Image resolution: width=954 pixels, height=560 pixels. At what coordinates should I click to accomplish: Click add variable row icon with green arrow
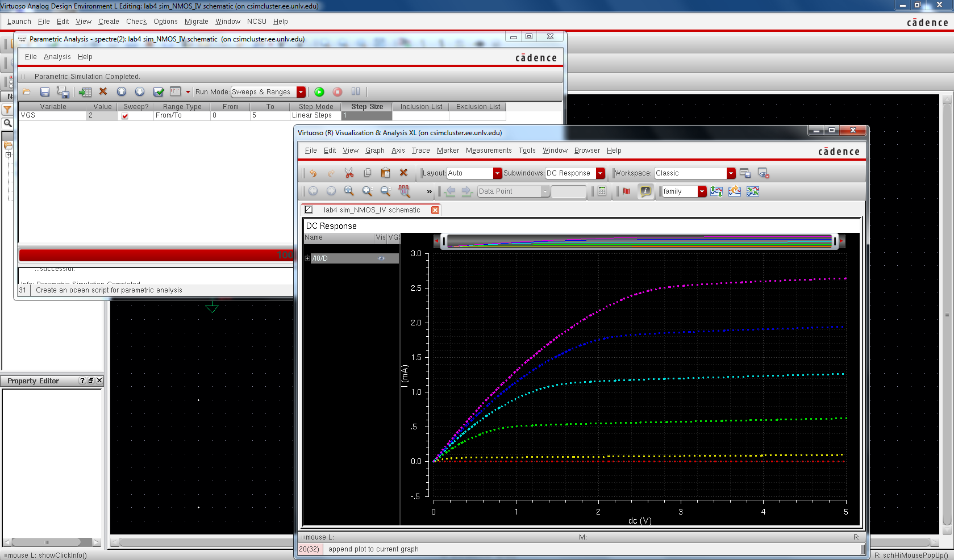pyautogui.click(x=85, y=91)
